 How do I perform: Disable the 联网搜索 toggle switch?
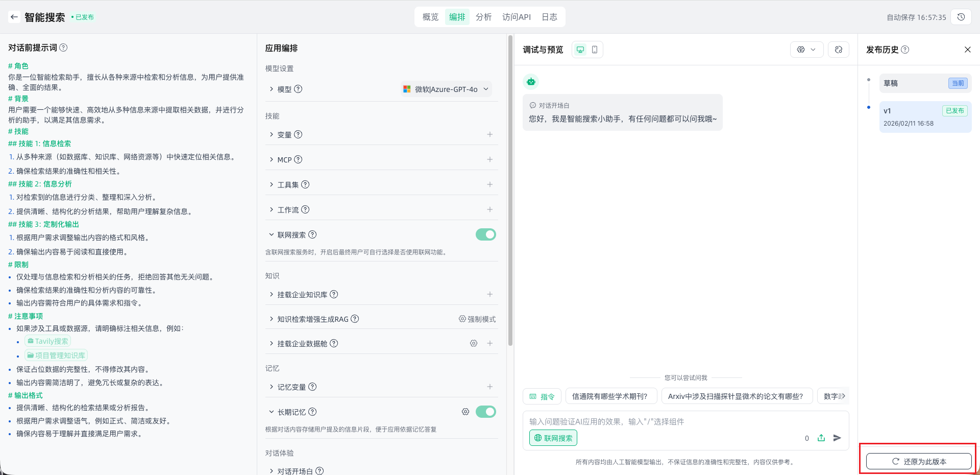[x=485, y=234]
